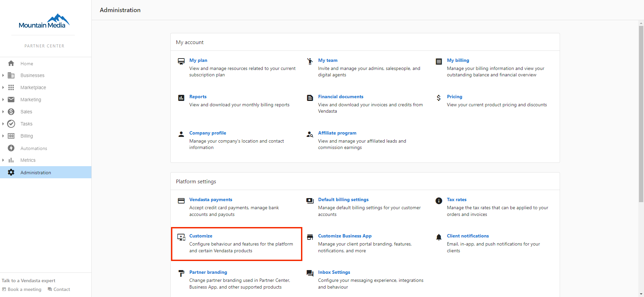Expand the Metrics menu arrow
This screenshot has height=297, width=644.
[x=3, y=160]
